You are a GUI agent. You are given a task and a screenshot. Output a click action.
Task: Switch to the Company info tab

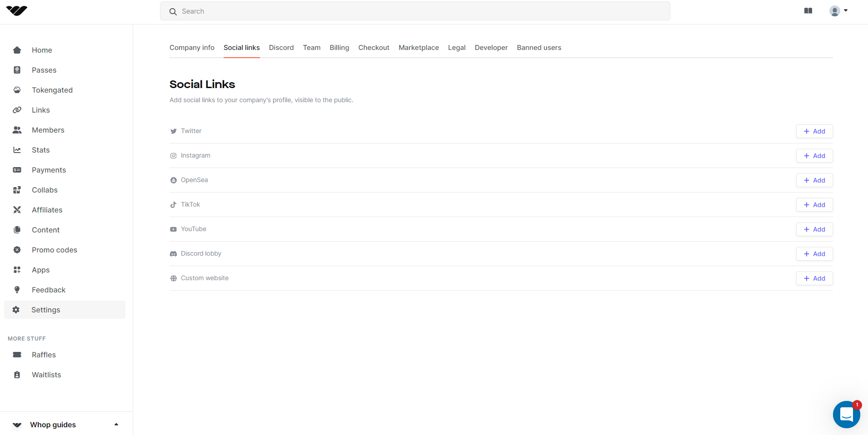tap(192, 48)
